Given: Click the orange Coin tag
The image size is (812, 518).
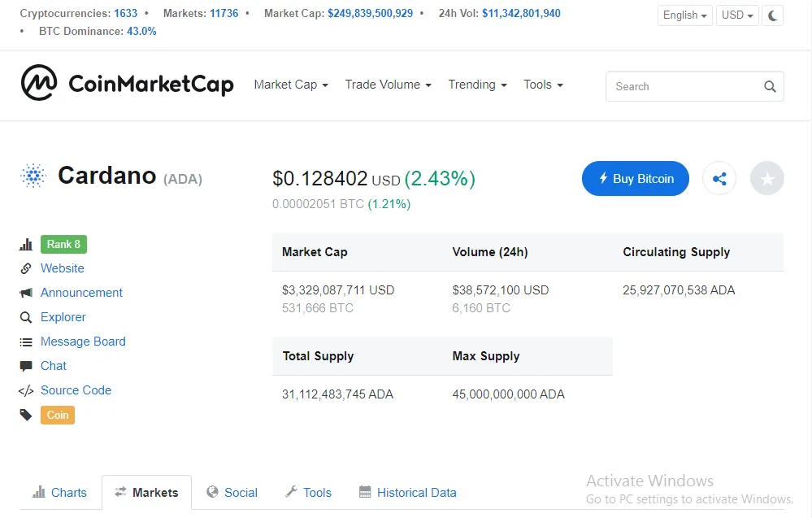Looking at the screenshot, I should [58, 415].
